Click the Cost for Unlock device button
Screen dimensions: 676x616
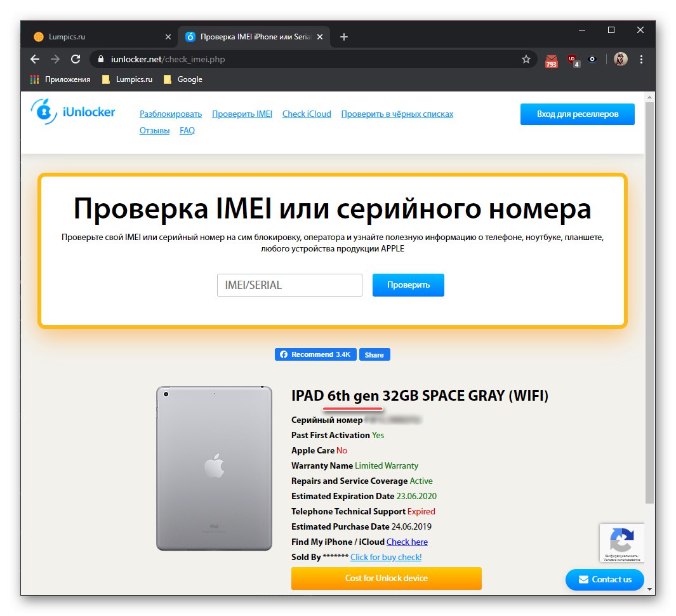(x=387, y=579)
